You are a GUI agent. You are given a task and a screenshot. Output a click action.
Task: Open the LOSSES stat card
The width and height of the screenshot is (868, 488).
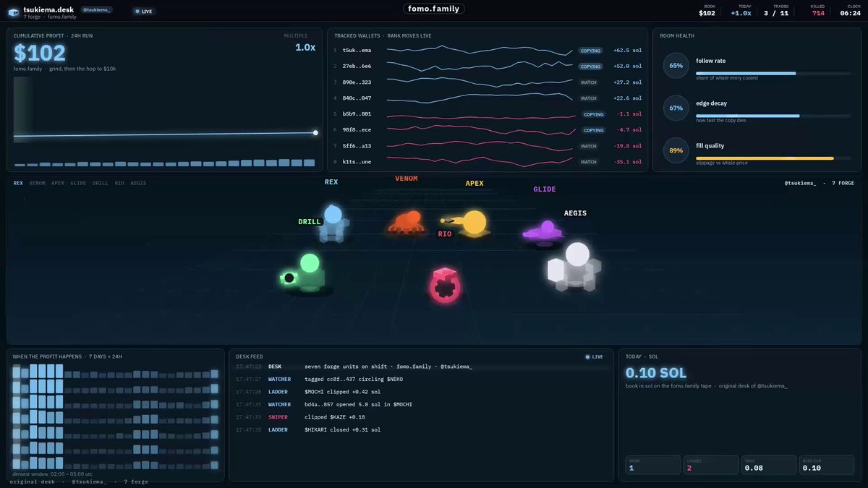(710, 465)
